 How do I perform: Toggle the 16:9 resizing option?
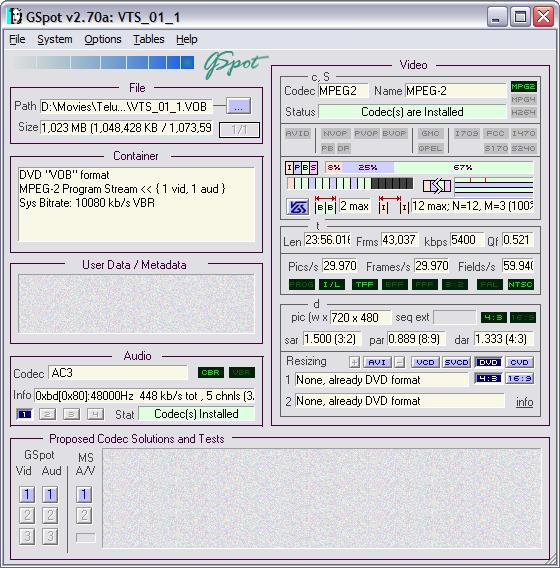(x=519, y=379)
